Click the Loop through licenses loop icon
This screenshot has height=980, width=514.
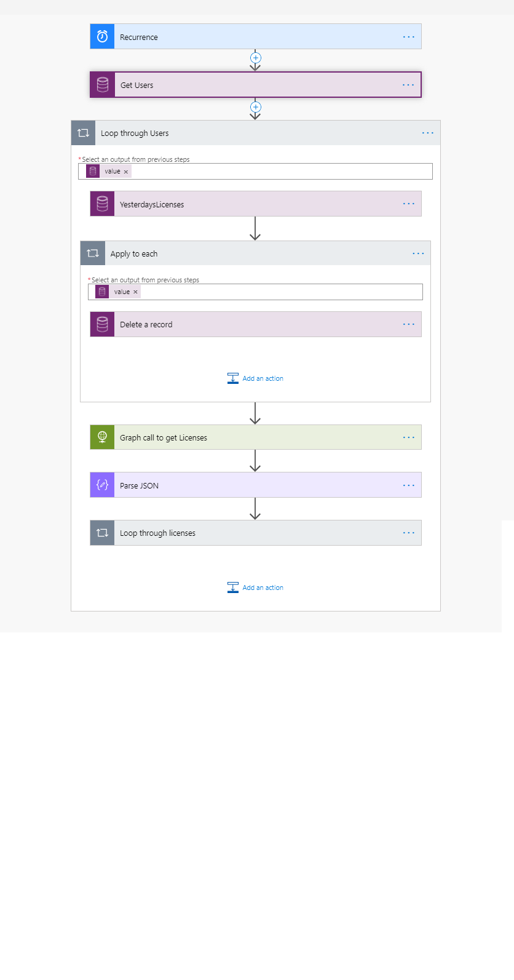tap(102, 533)
